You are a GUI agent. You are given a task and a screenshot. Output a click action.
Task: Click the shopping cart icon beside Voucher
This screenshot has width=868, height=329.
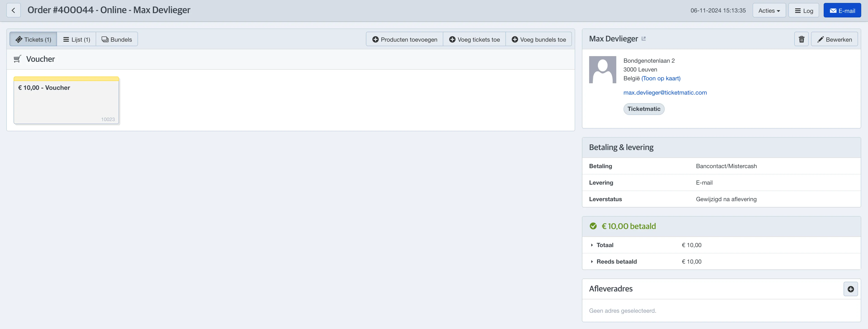(17, 59)
